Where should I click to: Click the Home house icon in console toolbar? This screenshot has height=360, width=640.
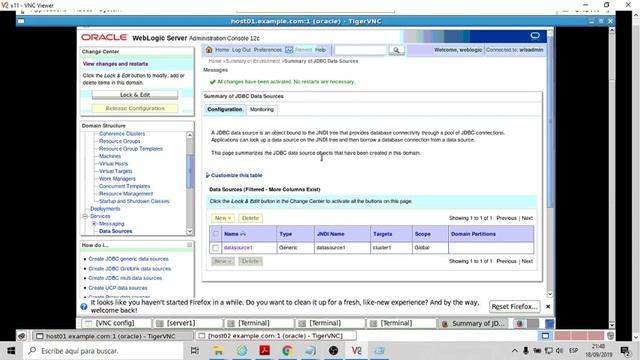(209, 50)
